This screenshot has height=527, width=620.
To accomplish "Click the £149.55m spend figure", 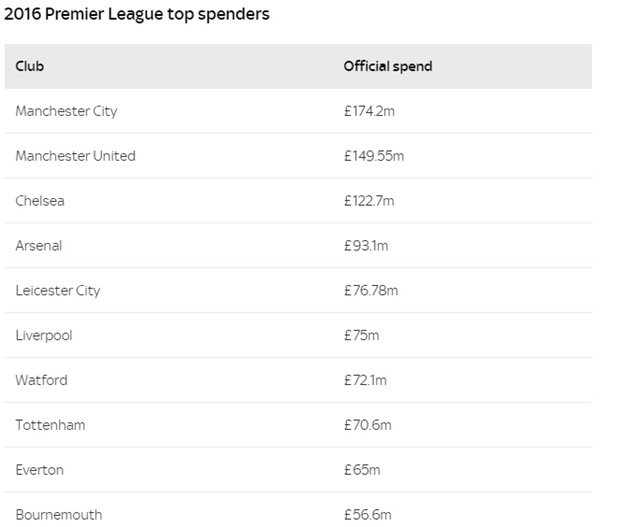I will pos(373,156).
